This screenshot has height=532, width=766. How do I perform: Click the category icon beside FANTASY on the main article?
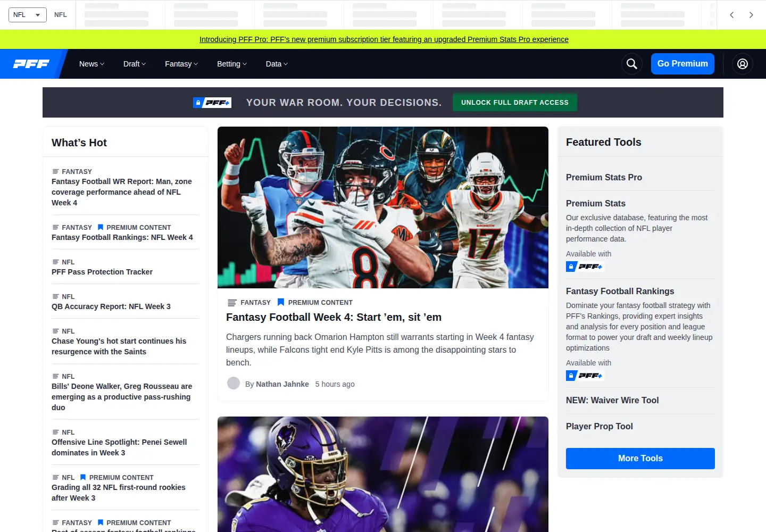pyautogui.click(x=232, y=303)
